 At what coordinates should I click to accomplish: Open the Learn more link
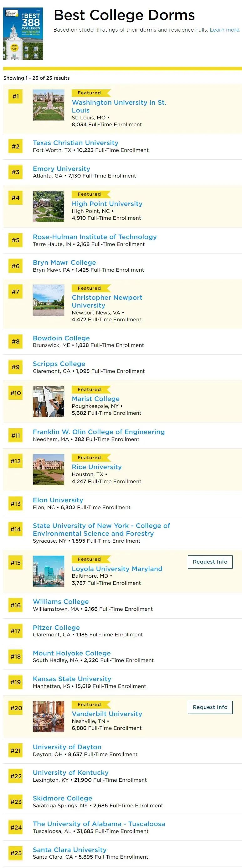coord(224,30)
